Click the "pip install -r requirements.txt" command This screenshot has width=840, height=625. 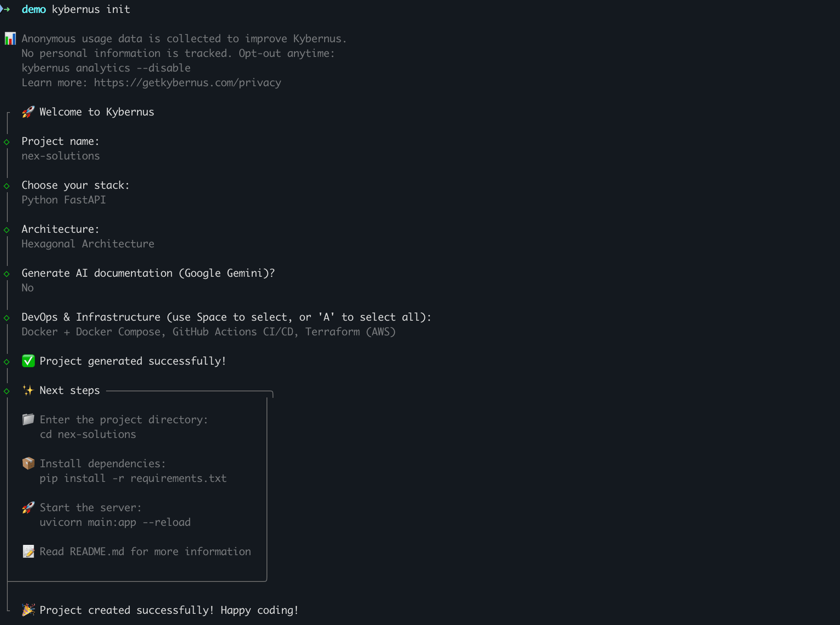pyautogui.click(x=133, y=478)
